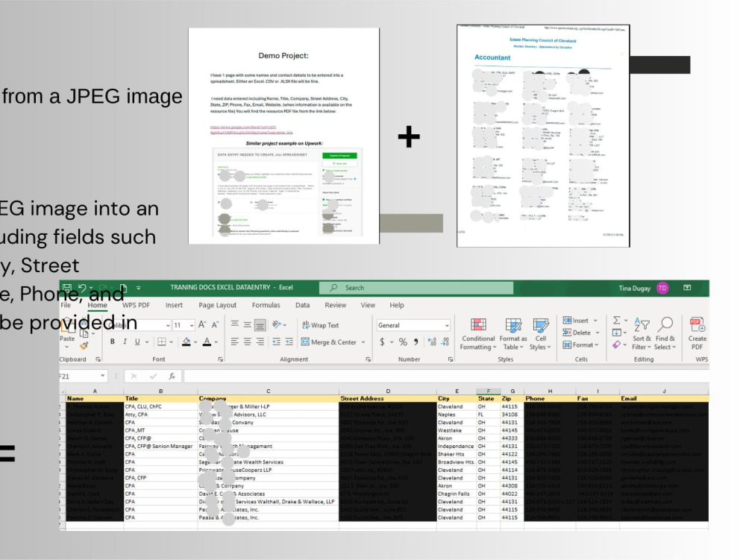Open the font size 11 dropdown

pos(191,325)
